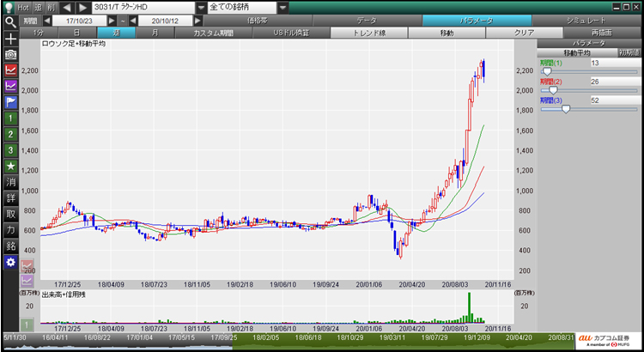Click the faded purple chart icon on chart
This screenshot has width=644, height=352.
27,281
